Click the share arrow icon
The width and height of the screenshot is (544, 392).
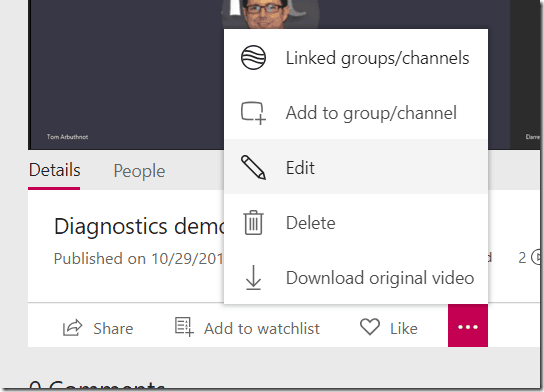tap(72, 327)
